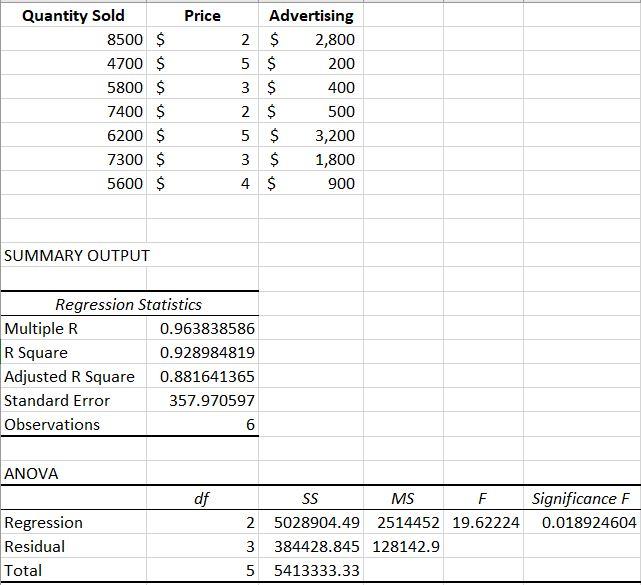The height and width of the screenshot is (585, 641).
Task: Click the Residual row label
Action: [x=73, y=546]
